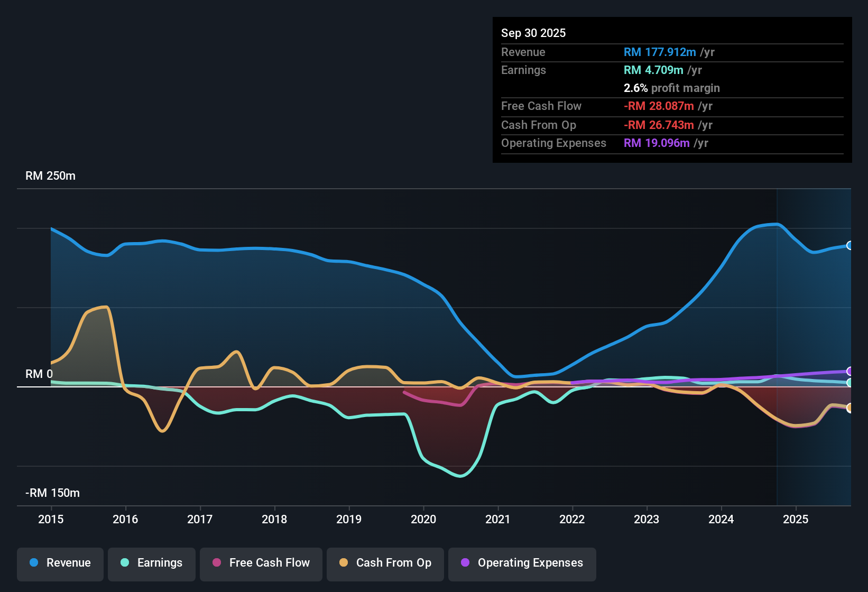Hide the Free Cash Flow series via its legend button
This screenshot has width=868, height=592.
[x=261, y=562]
